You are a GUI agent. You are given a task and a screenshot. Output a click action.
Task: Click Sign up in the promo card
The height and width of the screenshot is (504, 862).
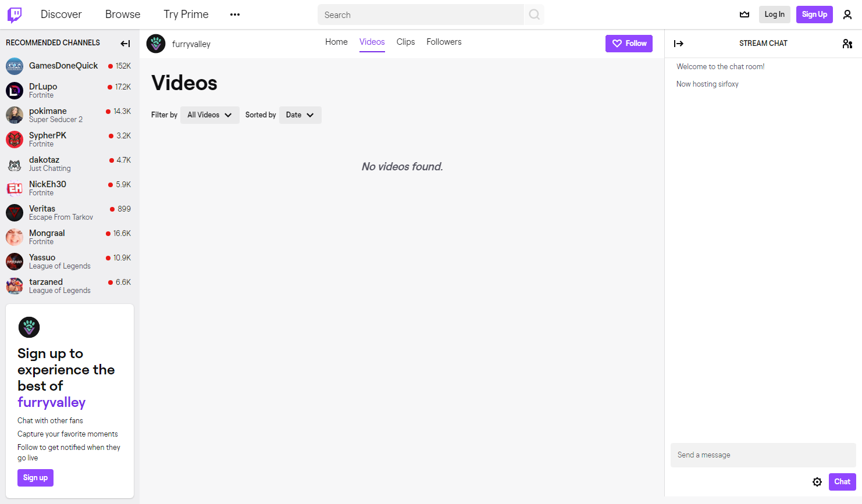tap(35, 478)
